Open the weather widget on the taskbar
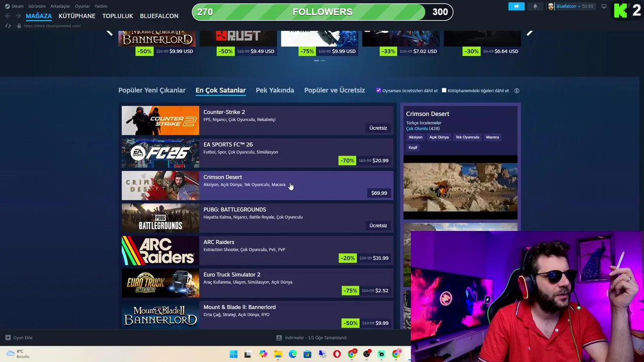The width and height of the screenshot is (644, 362). pos(17,354)
